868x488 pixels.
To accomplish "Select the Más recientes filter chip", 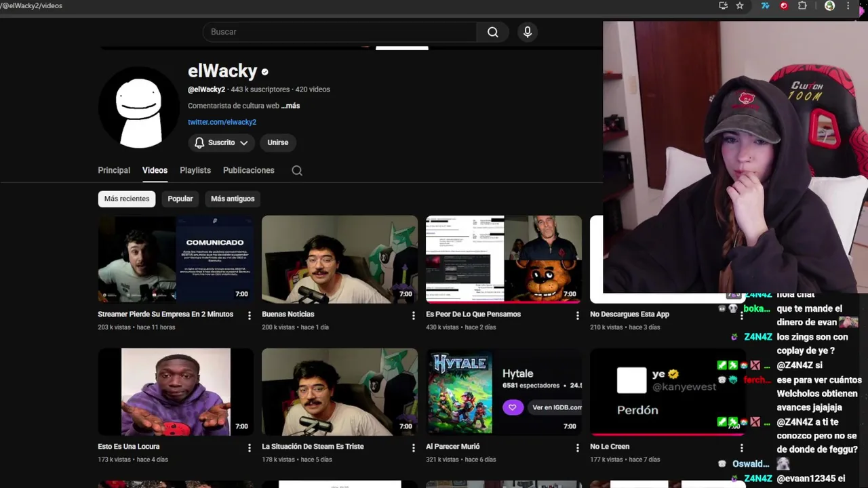I will [127, 199].
